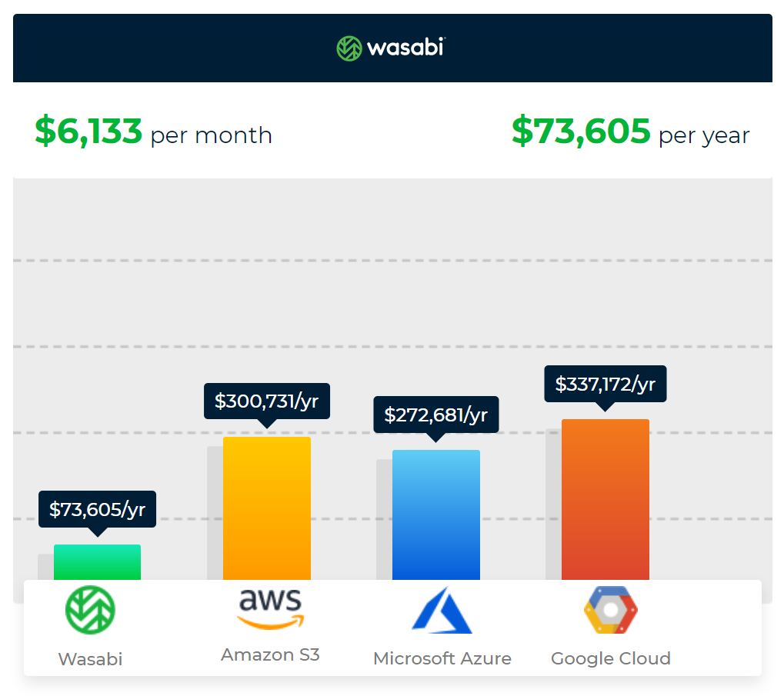Click the $73,605/yr bar tooltip
Viewport: 784px width, 696px height.
[x=97, y=509]
